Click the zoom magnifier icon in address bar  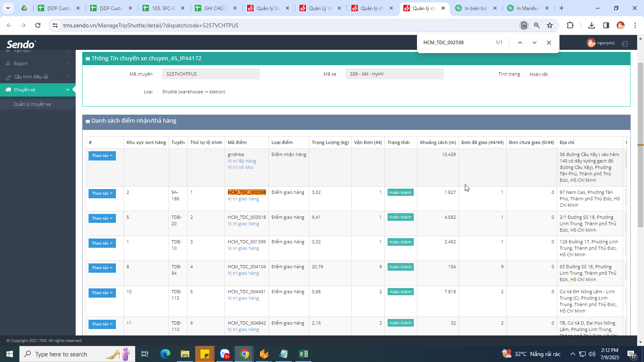click(537, 25)
